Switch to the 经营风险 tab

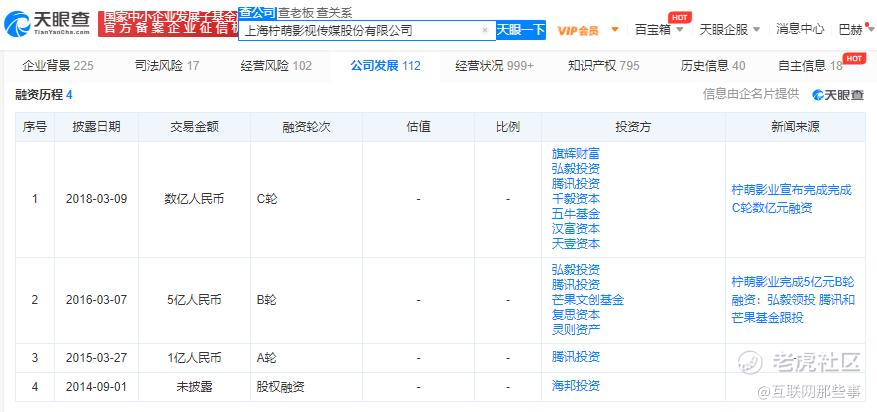pyautogui.click(x=276, y=66)
